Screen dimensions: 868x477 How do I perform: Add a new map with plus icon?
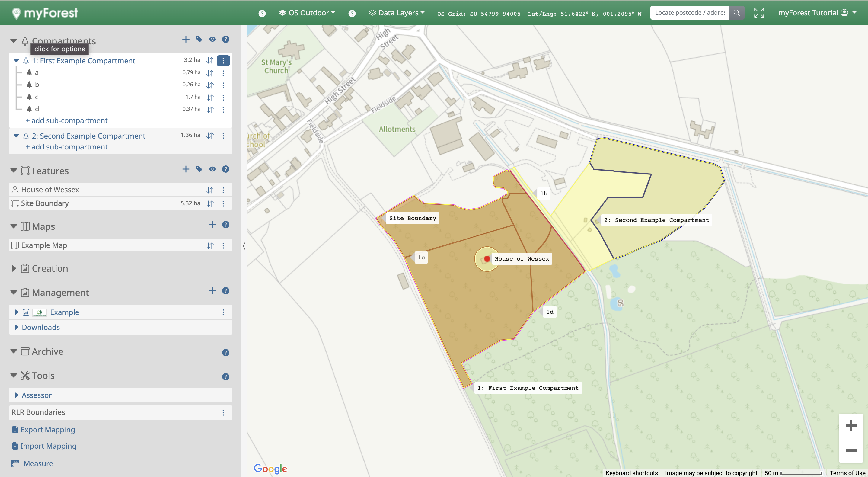[212, 225]
